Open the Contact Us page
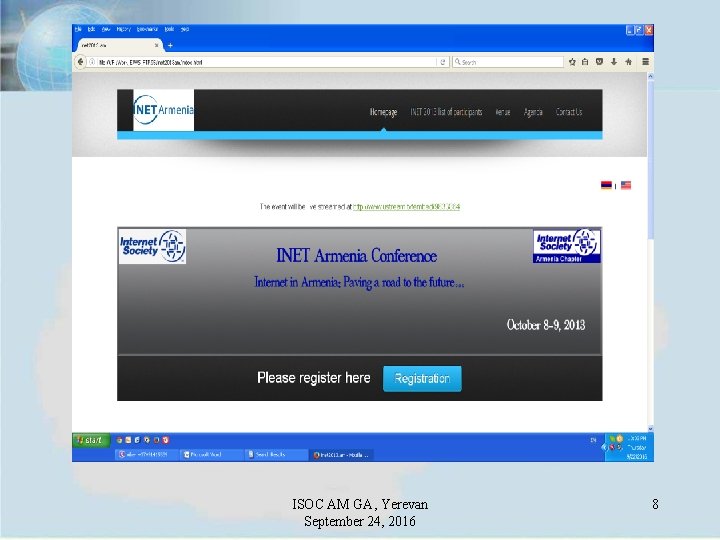720x540 pixels. (x=569, y=112)
